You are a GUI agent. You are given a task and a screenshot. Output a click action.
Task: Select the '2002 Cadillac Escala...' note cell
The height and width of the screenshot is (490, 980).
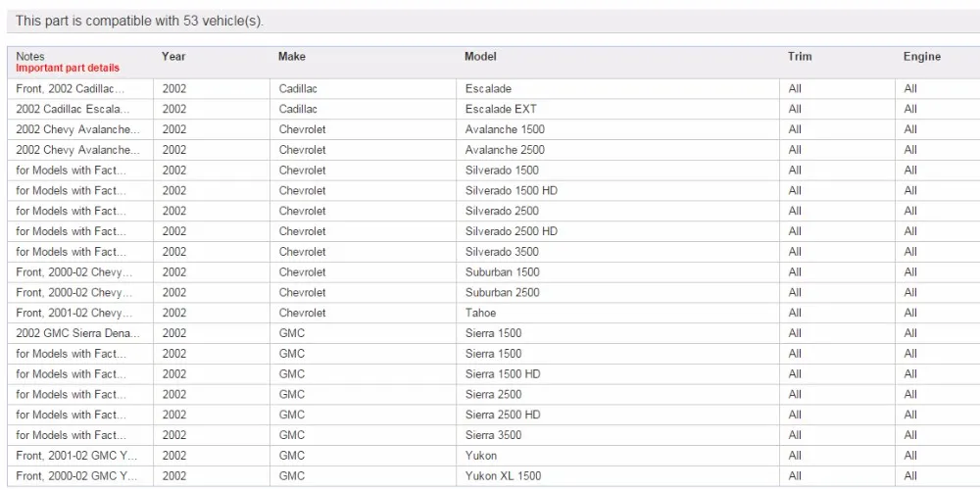point(80,110)
